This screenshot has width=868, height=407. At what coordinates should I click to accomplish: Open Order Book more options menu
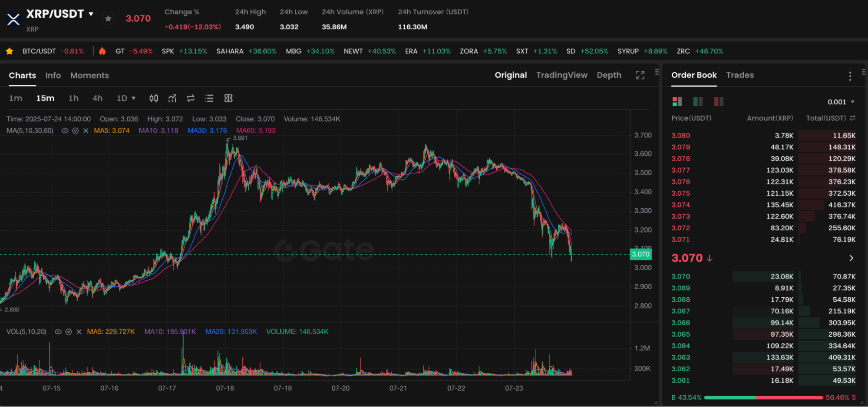click(850, 76)
